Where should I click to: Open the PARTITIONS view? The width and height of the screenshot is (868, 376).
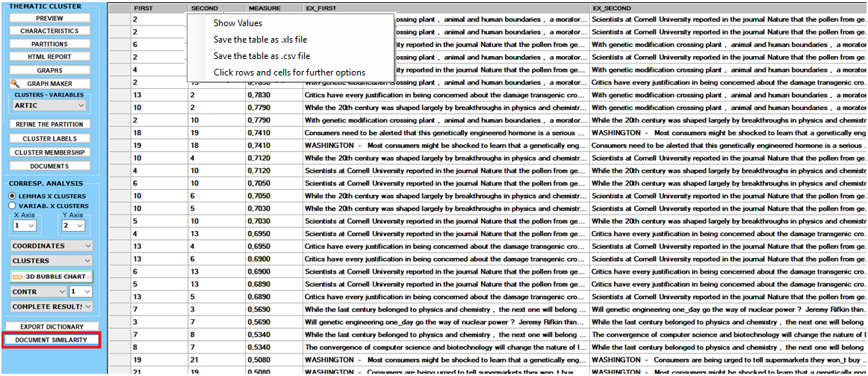click(x=49, y=44)
